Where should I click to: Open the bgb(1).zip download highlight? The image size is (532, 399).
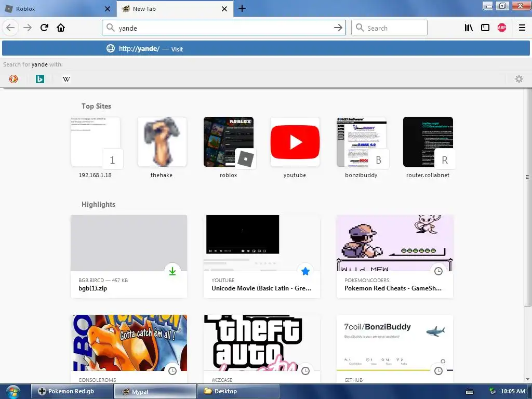pos(129,257)
